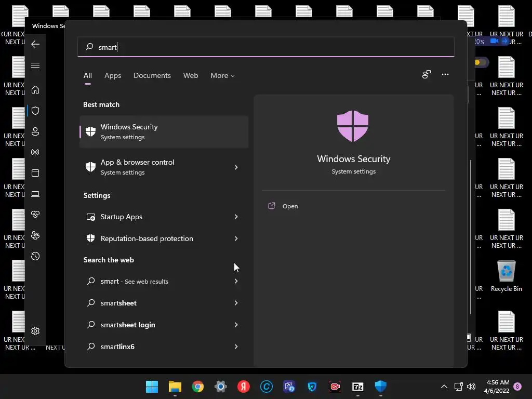Open Recycle Bin on desktop

pyautogui.click(x=506, y=276)
